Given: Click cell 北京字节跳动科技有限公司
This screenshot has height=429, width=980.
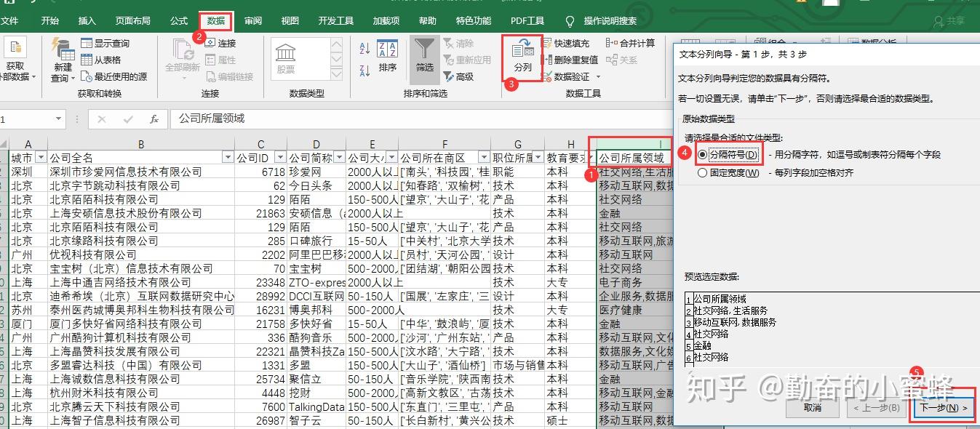Looking at the screenshot, I should point(141,185).
